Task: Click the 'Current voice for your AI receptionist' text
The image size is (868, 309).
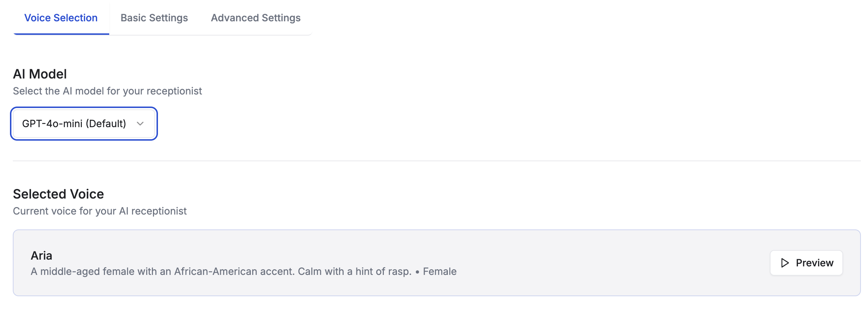Action: 100,211
